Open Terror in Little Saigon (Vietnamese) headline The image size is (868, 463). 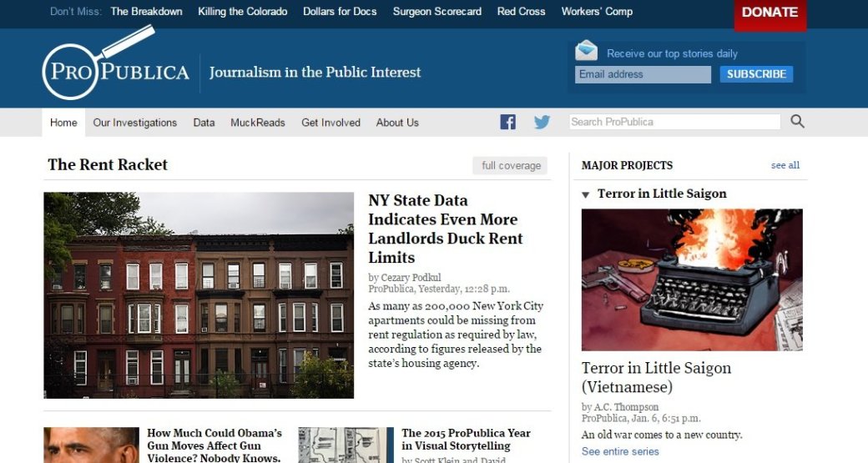[656, 377]
